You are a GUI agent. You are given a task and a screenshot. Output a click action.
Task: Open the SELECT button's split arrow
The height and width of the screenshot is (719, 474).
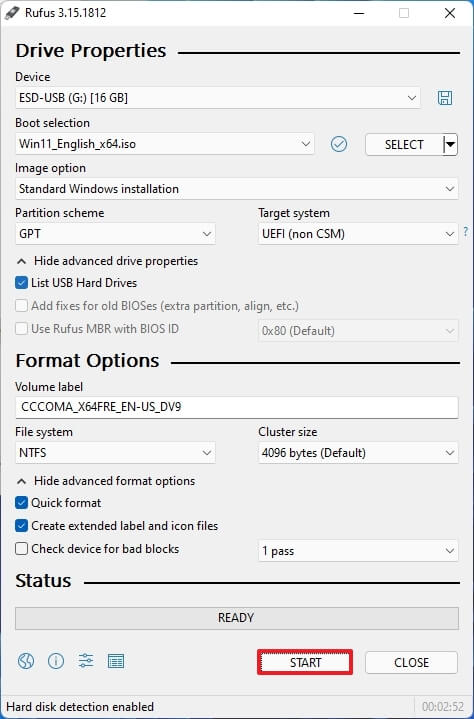[x=451, y=144]
